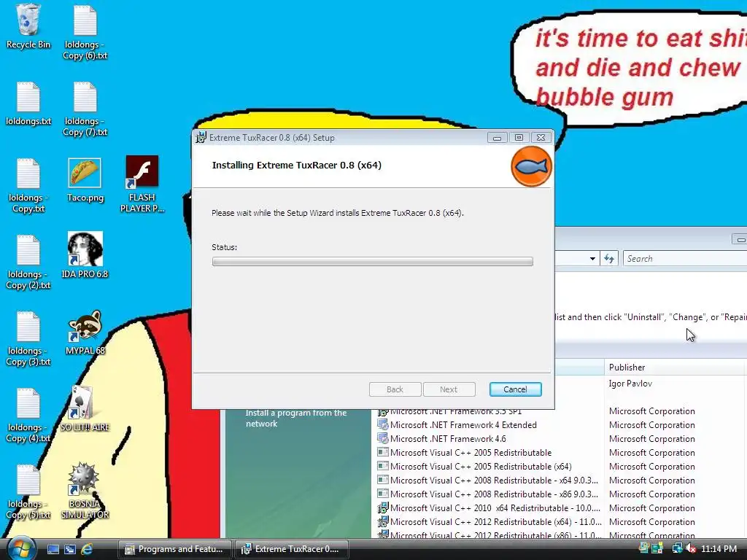Select the IDA PRO 6.8 shortcut
The image size is (747, 560).
point(85,255)
